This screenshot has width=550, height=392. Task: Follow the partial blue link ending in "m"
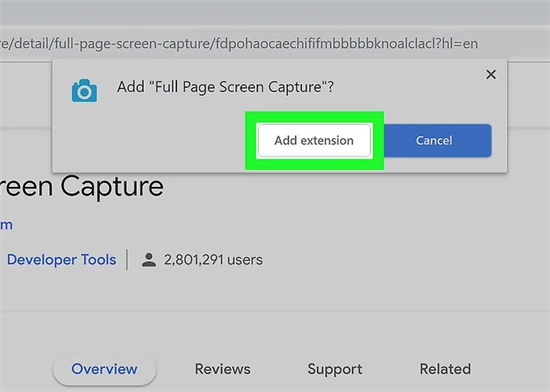coord(6,225)
